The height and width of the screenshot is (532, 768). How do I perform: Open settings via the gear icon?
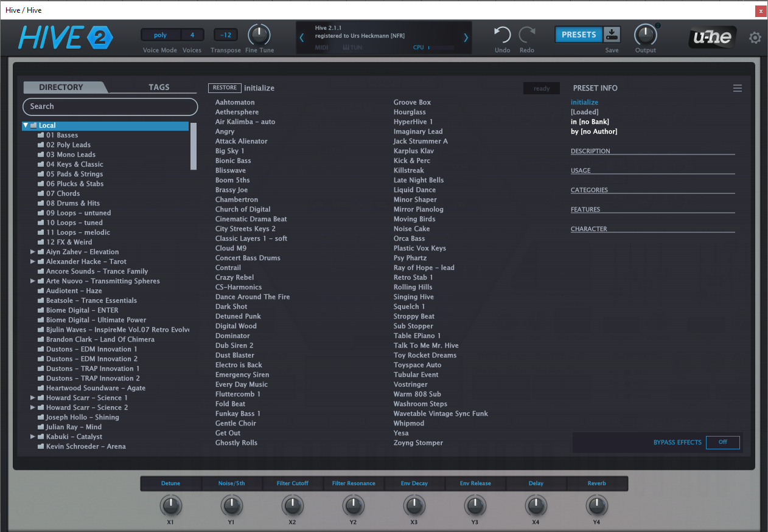[755, 38]
